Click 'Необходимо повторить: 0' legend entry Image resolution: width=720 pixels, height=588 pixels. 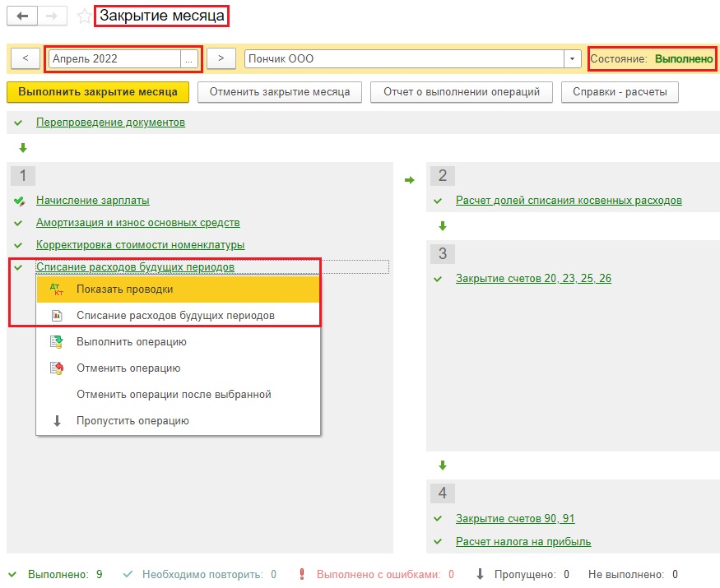[x=209, y=575]
